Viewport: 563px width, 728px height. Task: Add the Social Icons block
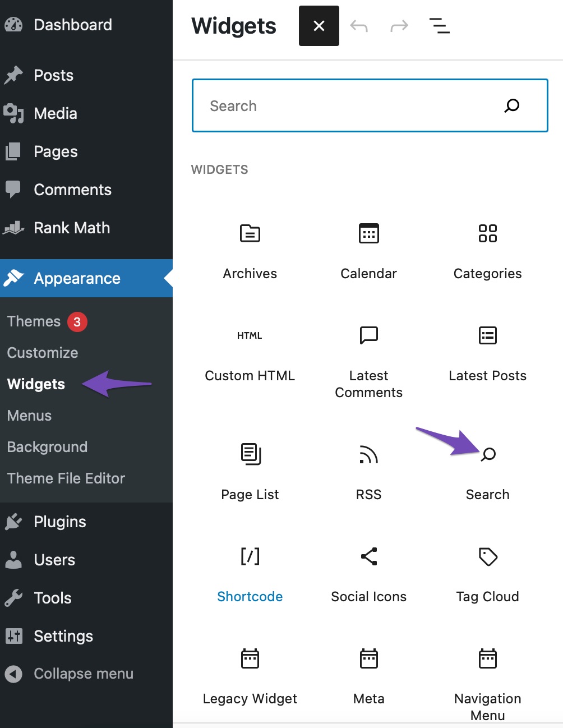point(368,572)
